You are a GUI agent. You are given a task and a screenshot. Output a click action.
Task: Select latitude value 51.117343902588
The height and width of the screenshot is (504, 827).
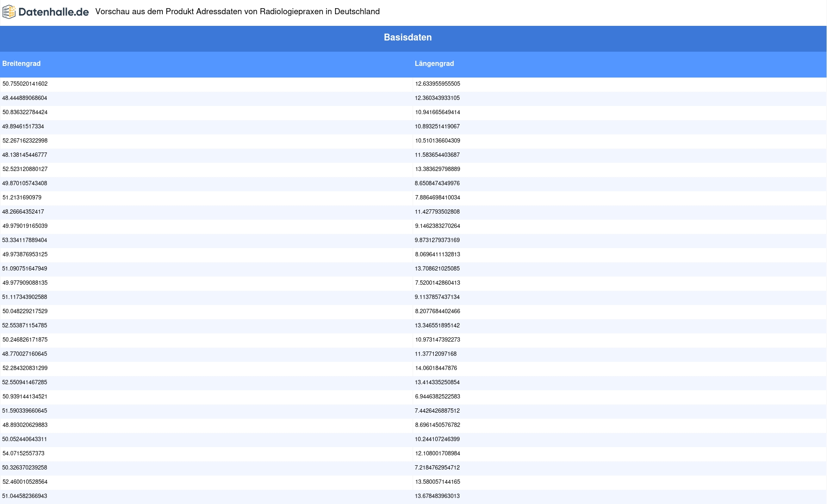click(25, 297)
